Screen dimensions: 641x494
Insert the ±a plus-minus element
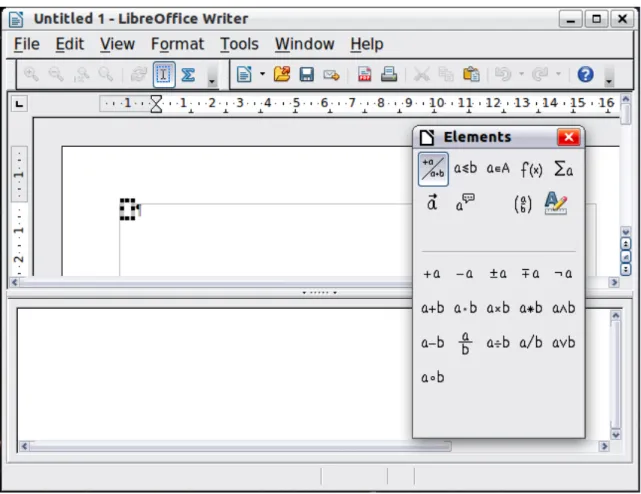(x=498, y=273)
